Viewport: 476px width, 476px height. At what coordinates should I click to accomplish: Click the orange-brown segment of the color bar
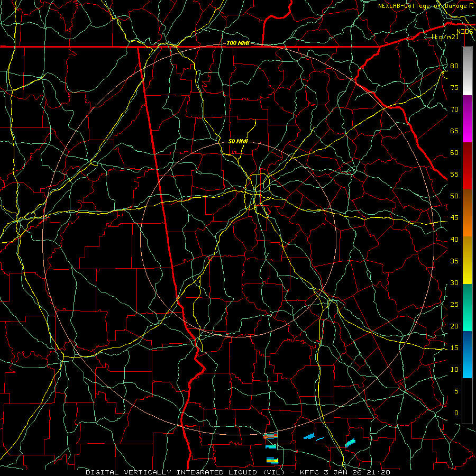pyautogui.click(x=467, y=213)
